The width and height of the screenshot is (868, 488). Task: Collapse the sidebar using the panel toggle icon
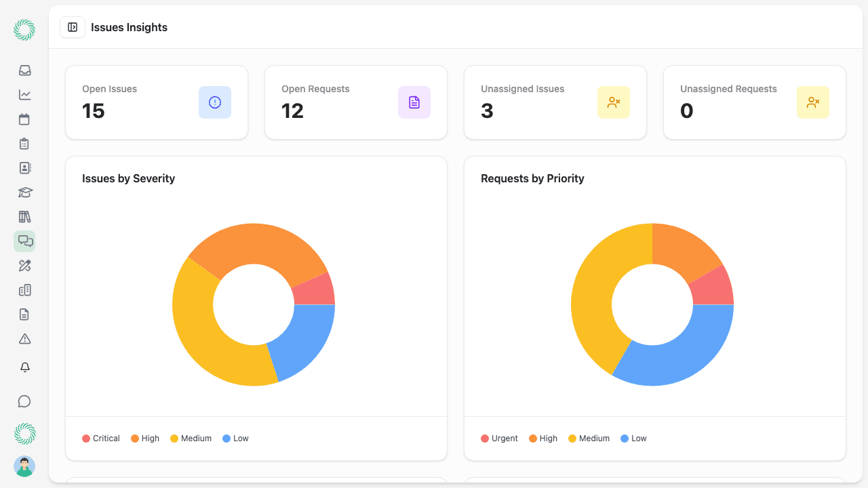(73, 27)
